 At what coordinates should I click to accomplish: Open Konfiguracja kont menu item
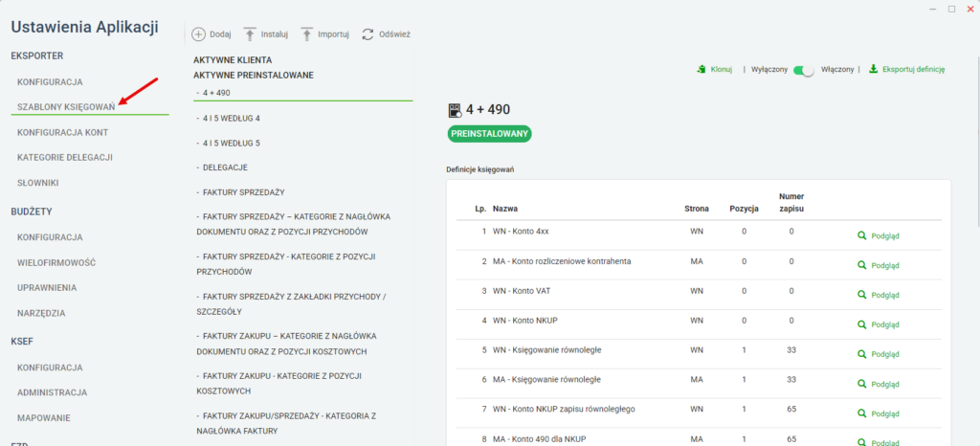tap(62, 132)
